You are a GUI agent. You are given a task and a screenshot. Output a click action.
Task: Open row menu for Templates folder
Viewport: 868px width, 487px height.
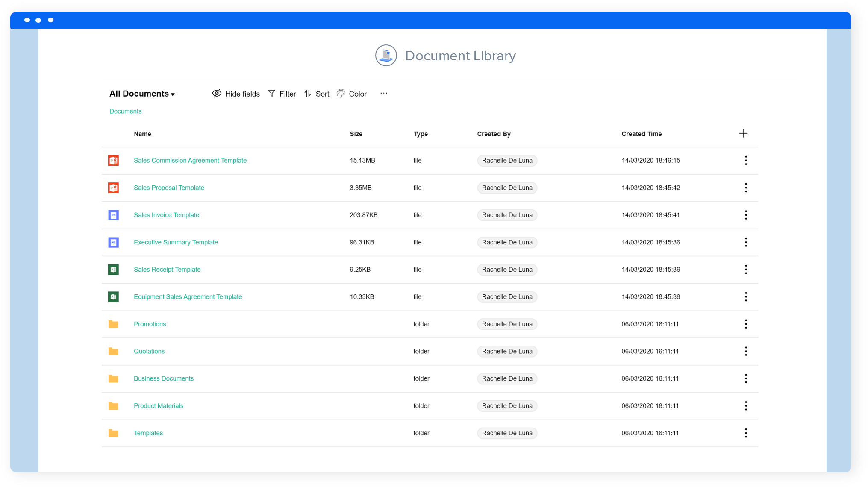pos(746,433)
